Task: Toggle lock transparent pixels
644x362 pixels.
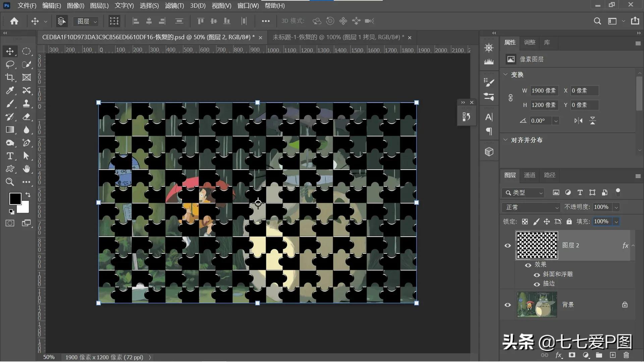Action: (525, 222)
